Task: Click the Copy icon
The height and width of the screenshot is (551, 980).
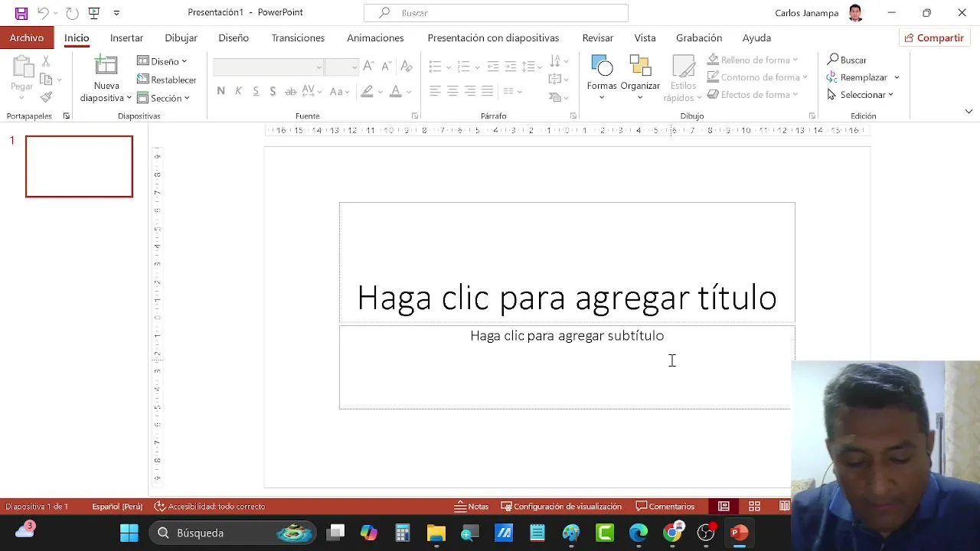Action: click(46, 79)
